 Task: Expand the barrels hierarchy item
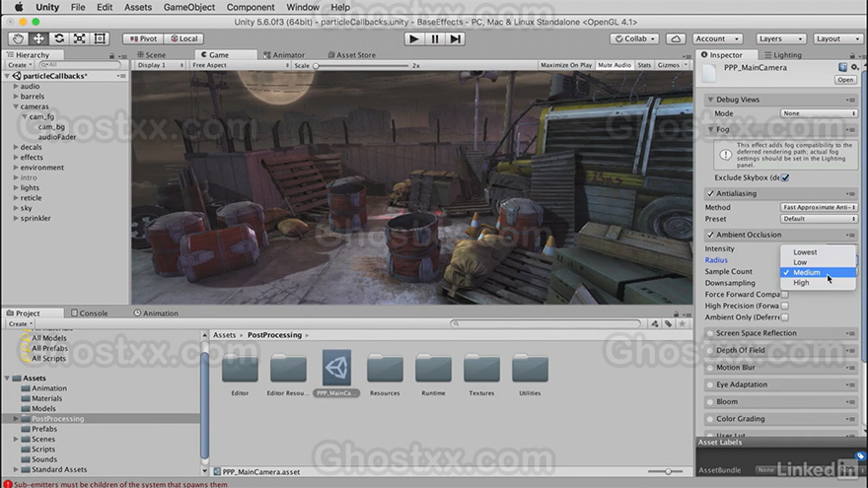(16, 97)
